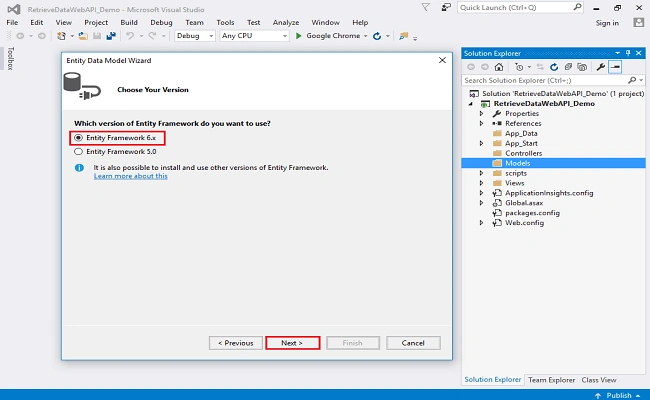Click the Solution Explorer Refresh icon
The image size is (650, 400).
pyautogui.click(x=554, y=67)
